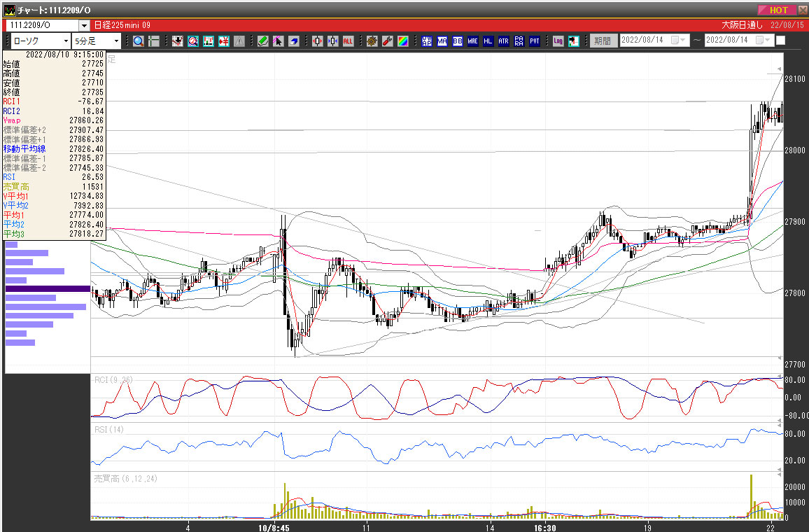Viewport: 809px width, 532px height.
Task: Select the blue eraser tool
Action: [x=293, y=41]
